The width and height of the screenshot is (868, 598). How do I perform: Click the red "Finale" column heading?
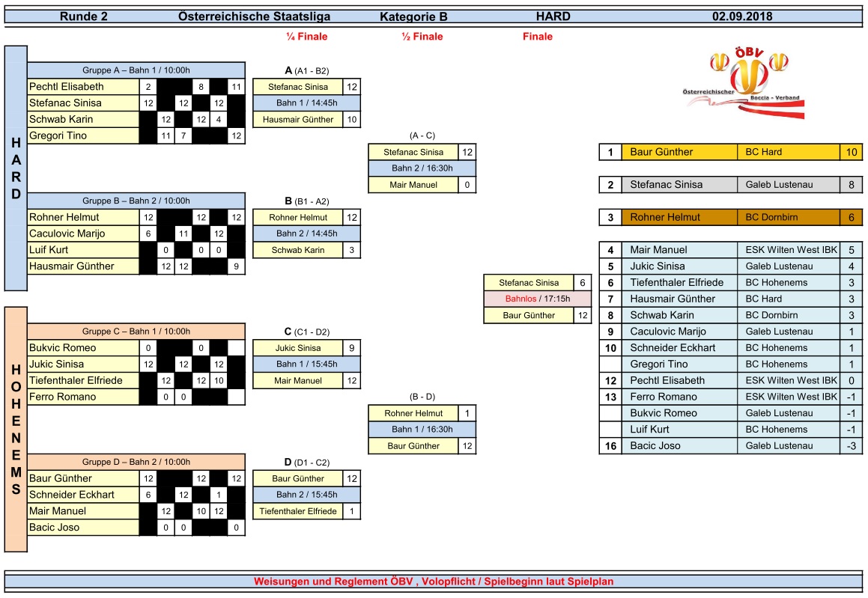point(537,37)
